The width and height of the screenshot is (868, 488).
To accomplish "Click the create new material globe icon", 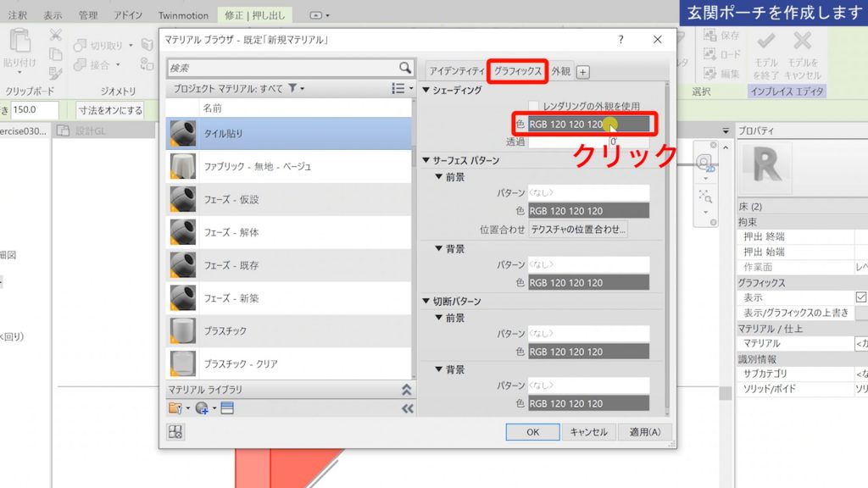I will [x=202, y=408].
